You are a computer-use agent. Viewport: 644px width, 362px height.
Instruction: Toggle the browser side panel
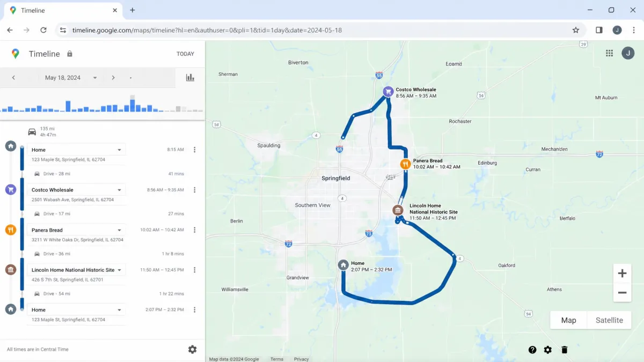599,30
